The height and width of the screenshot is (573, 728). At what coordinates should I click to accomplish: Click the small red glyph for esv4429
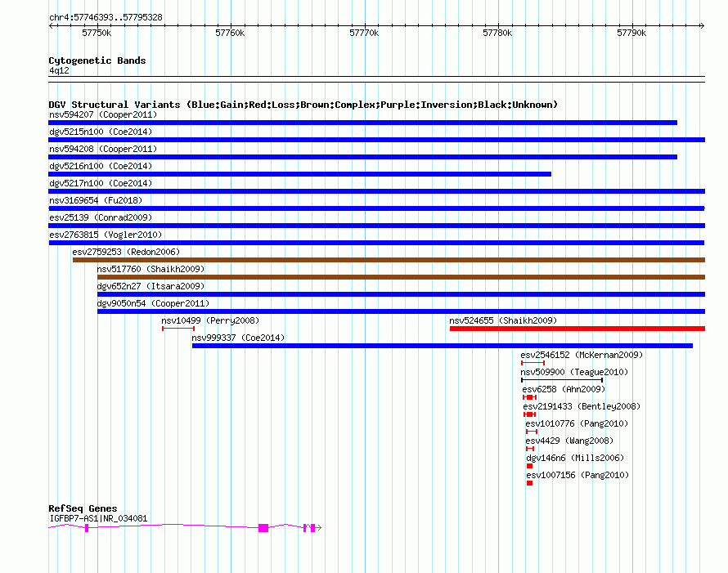[530, 449]
